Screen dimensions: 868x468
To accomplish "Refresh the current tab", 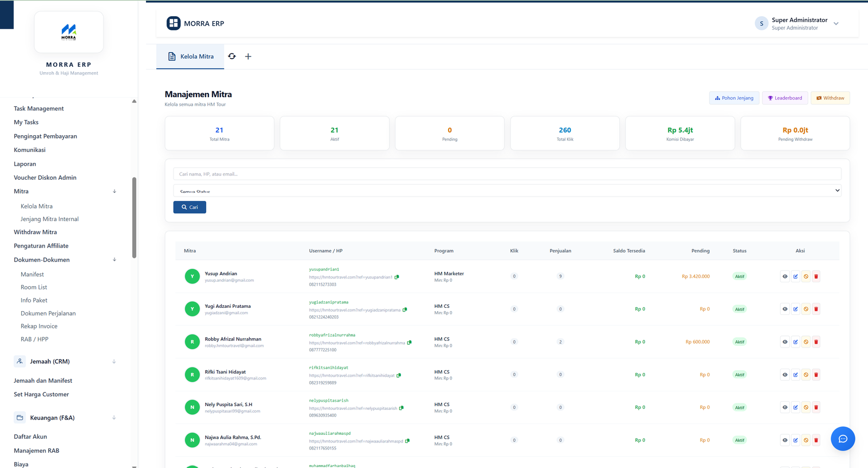I will [x=232, y=56].
